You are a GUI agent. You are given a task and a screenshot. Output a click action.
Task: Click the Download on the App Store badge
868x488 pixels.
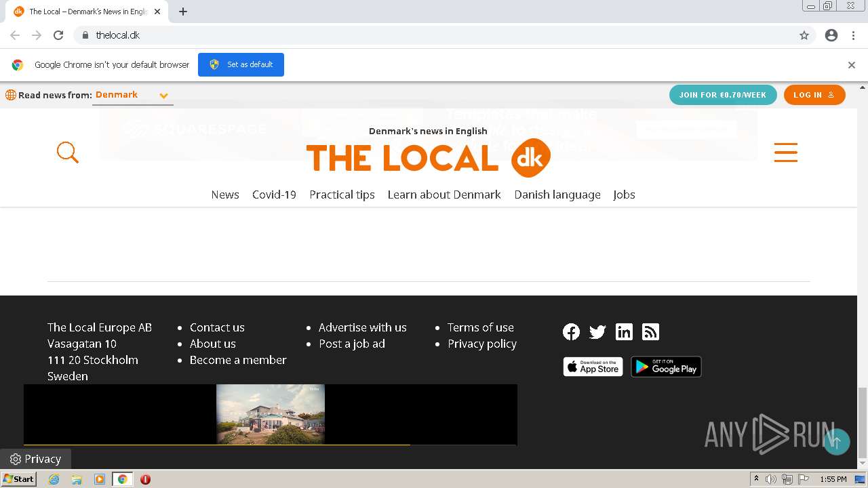[593, 367]
